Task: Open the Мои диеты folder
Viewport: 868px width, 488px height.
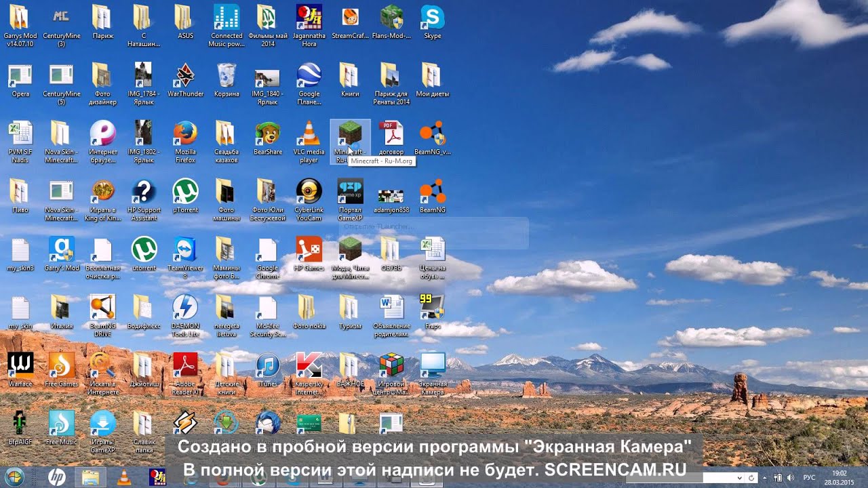Action: [x=433, y=80]
